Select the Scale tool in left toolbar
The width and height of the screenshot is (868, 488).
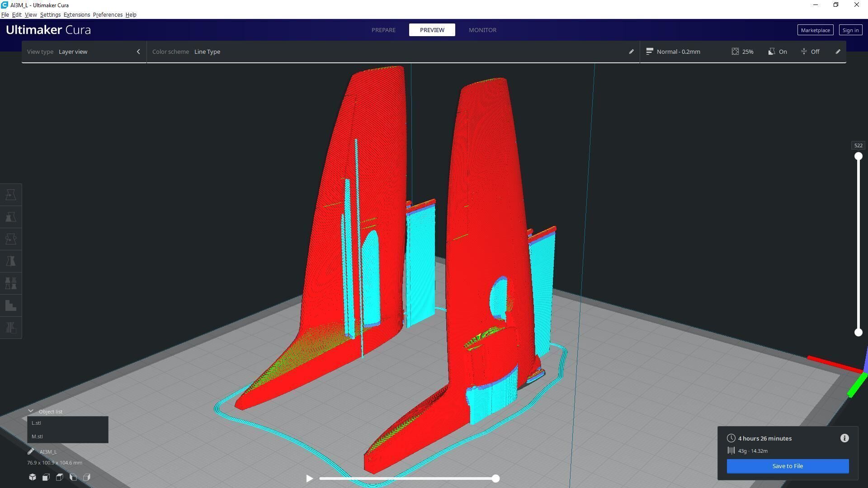tap(11, 217)
